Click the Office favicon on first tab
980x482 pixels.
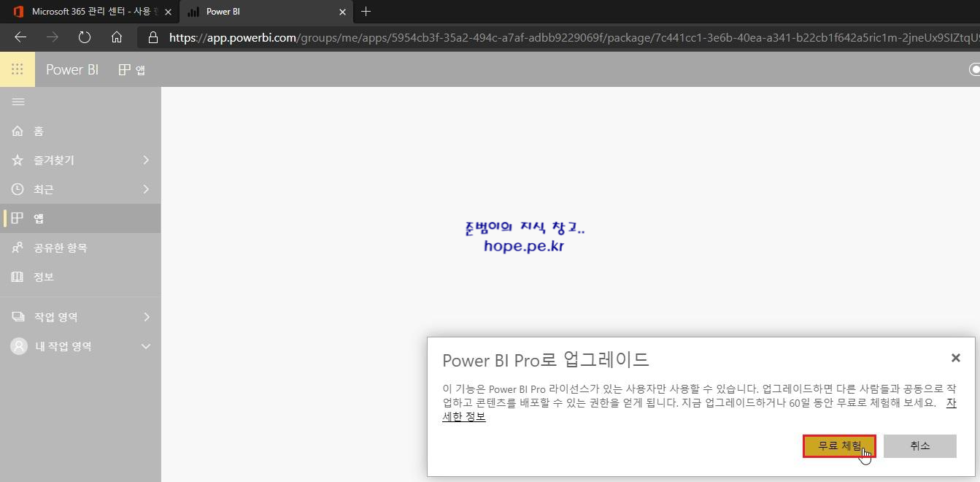click(x=18, y=12)
